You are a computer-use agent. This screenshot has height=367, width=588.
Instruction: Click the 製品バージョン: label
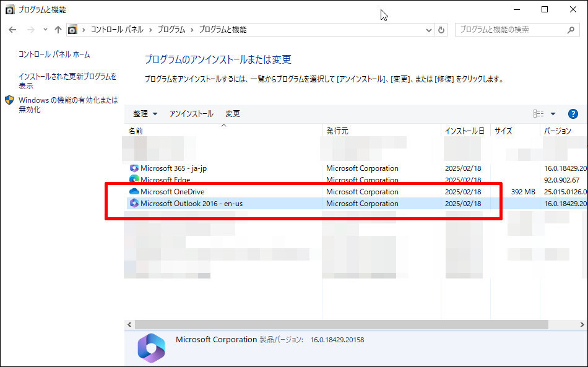[281, 340]
